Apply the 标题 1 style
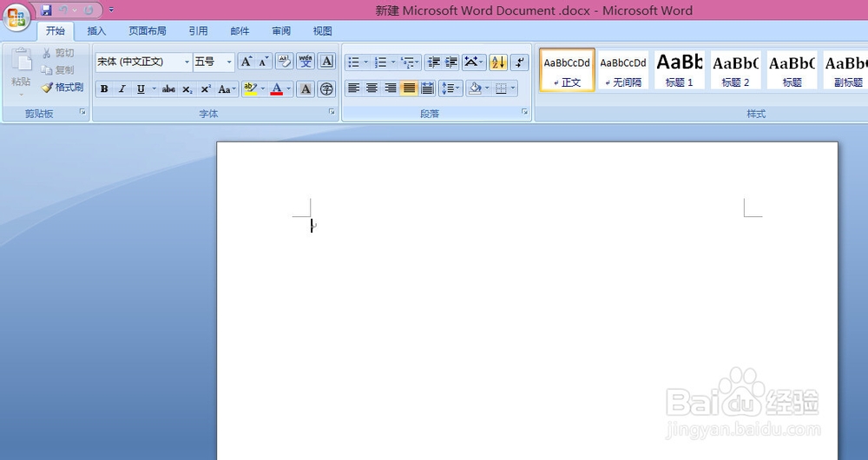This screenshot has width=868, height=460. pos(680,70)
